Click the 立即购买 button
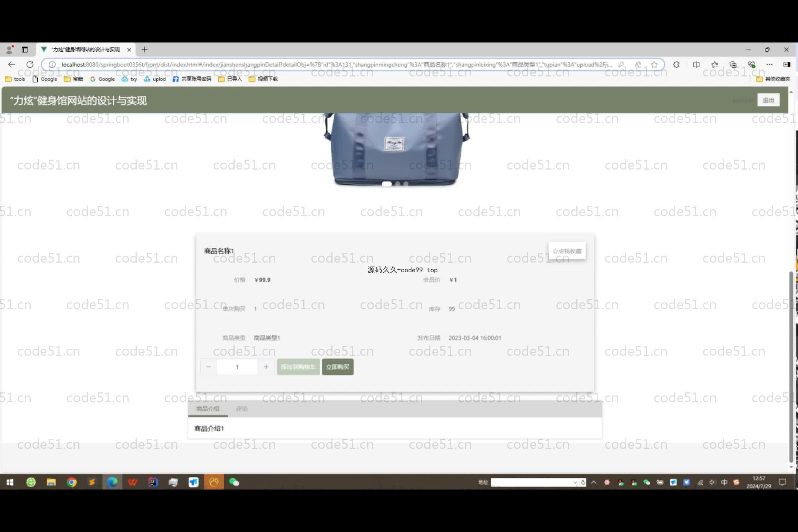 click(x=338, y=367)
